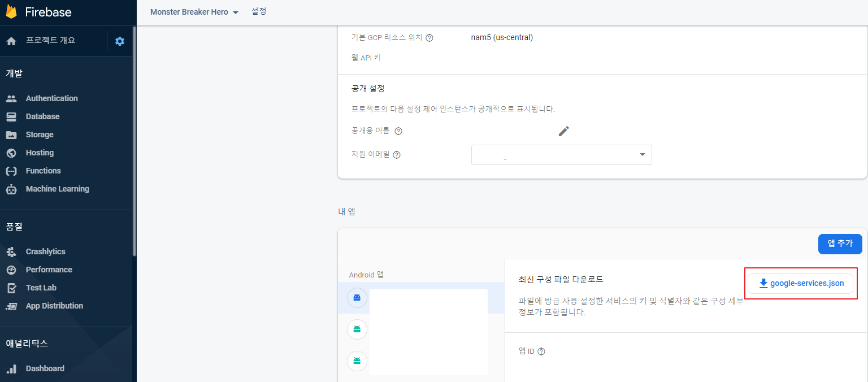This screenshot has height=382, width=868.
Task: Click the 개발 section header
Action: (x=14, y=73)
